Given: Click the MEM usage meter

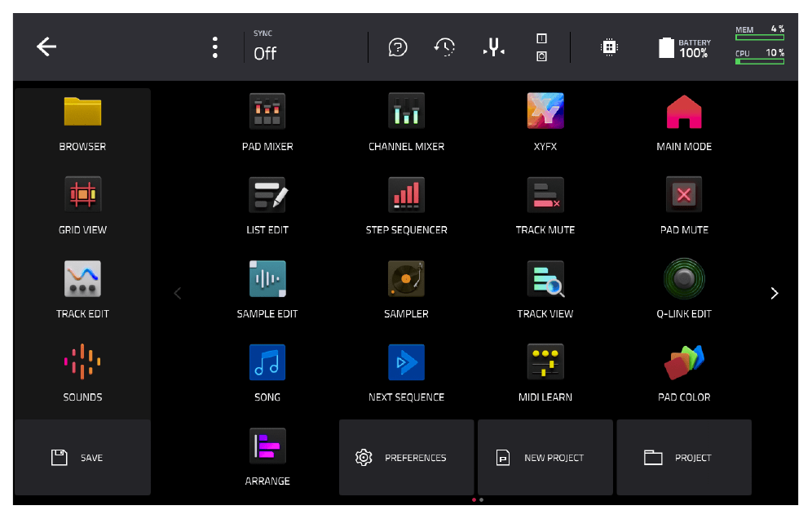Looking at the screenshot, I should (x=760, y=33).
